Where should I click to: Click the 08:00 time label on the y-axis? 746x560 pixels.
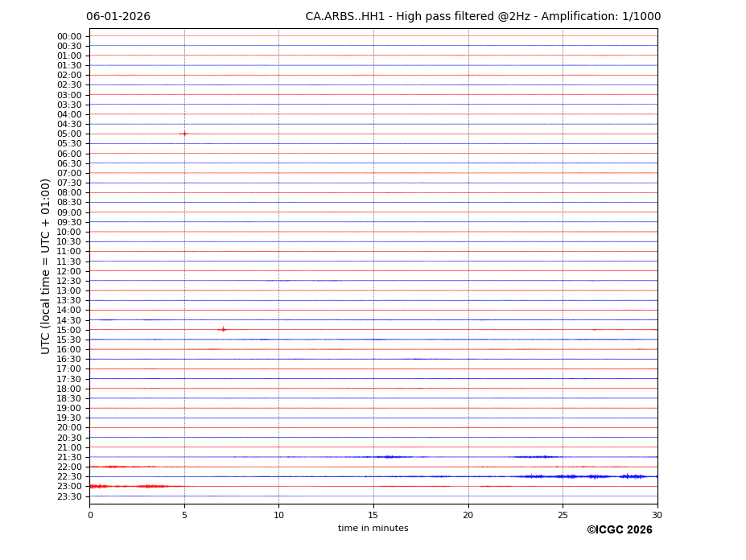[x=69, y=193]
